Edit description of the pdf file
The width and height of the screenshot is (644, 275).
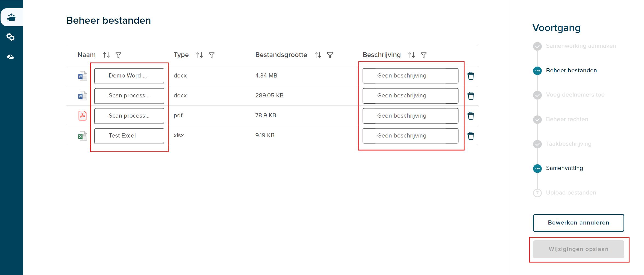pos(410,116)
